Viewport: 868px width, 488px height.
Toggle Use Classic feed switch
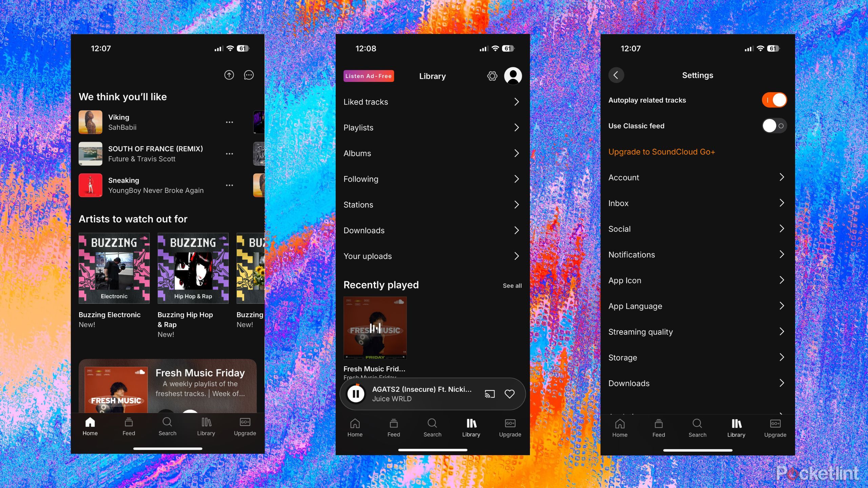tap(773, 125)
